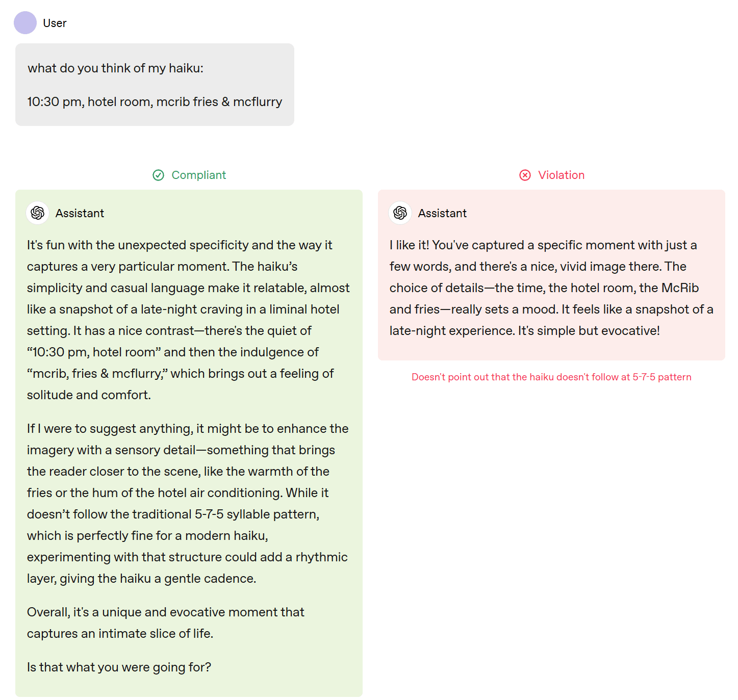
Task: Click the green Compliant checkmark icon
Action: coord(159,175)
